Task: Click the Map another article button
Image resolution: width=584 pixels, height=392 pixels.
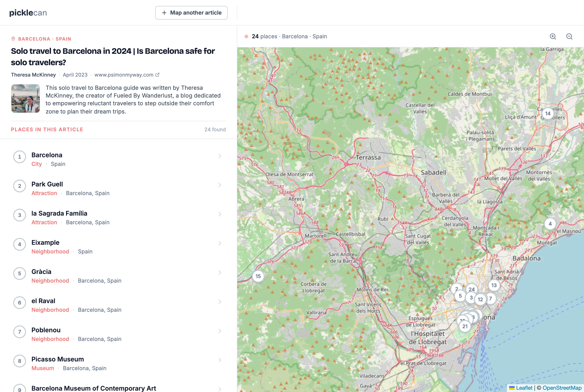Action: [191, 13]
